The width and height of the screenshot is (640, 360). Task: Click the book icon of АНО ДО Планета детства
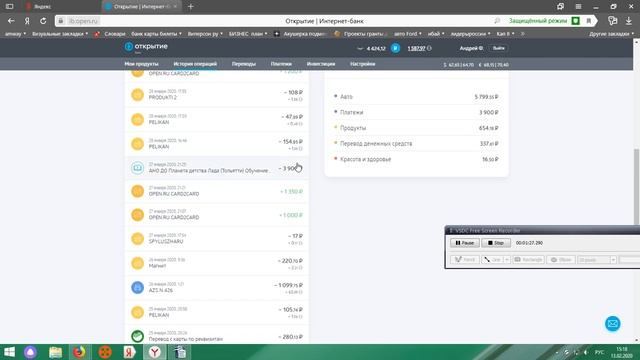[138, 168]
